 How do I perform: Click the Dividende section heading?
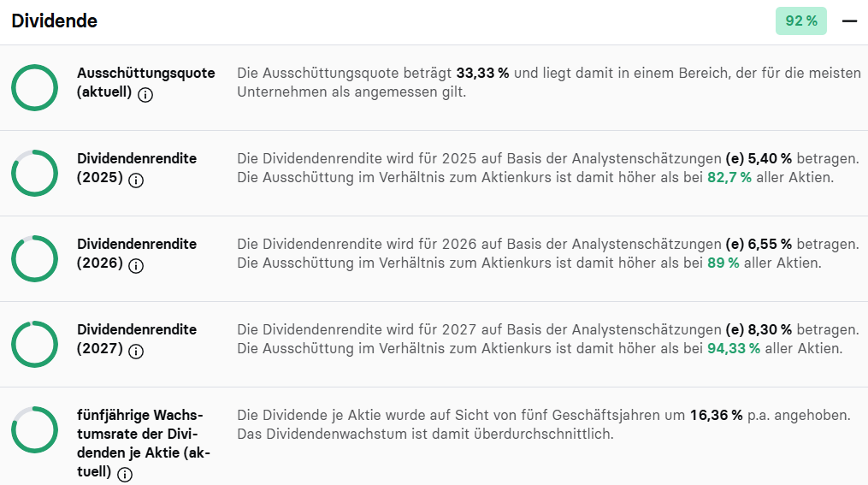pyautogui.click(x=54, y=21)
